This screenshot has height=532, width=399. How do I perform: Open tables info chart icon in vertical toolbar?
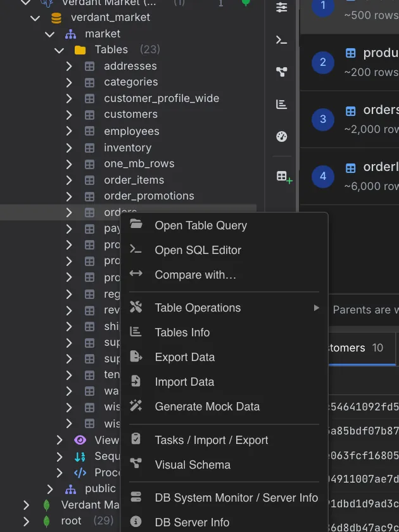click(x=282, y=104)
